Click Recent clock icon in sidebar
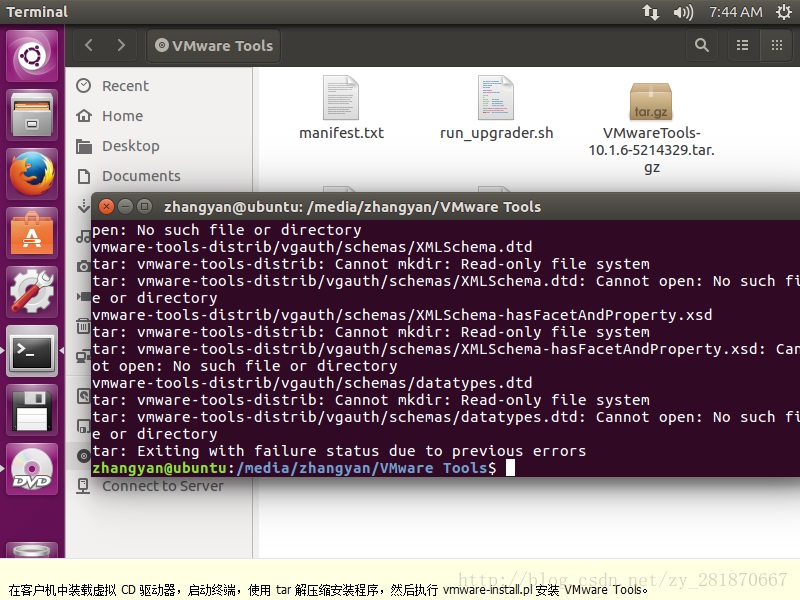Image resolution: width=800 pixels, height=600 pixels. pos(84,86)
